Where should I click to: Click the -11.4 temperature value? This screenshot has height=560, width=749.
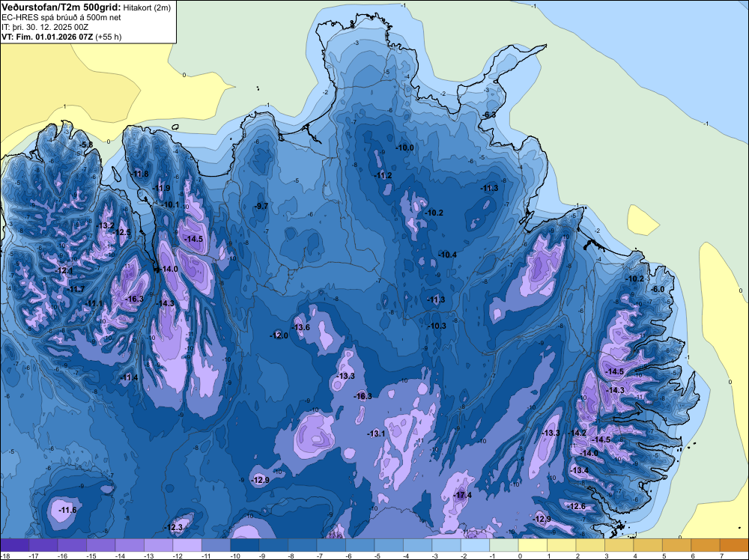point(129,377)
